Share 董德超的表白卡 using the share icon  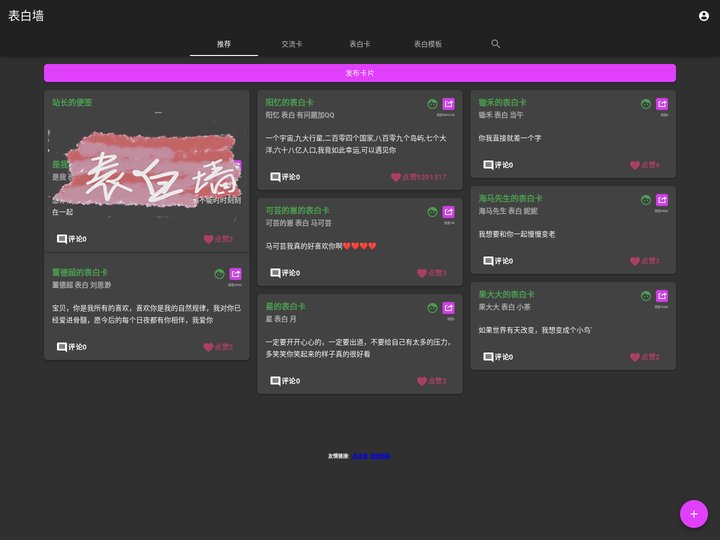tap(236, 274)
